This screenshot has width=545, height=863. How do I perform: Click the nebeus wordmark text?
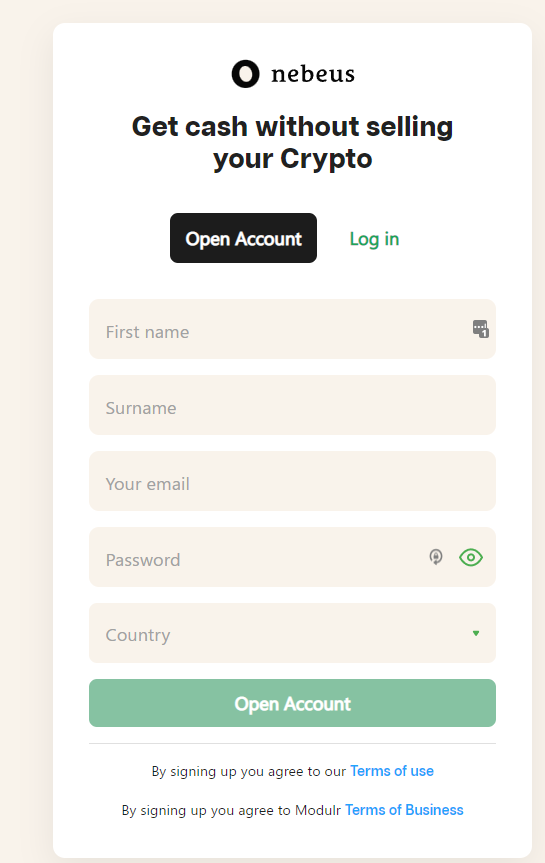[313, 74]
